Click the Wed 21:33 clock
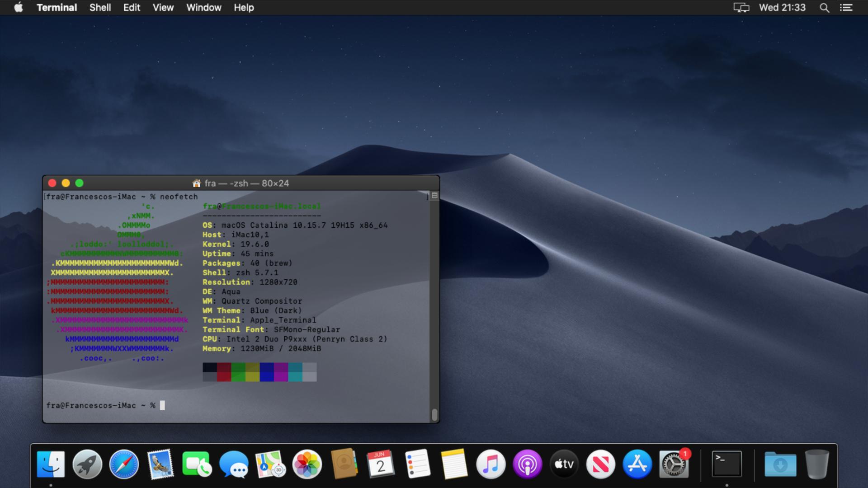This screenshot has height=488, width=868. pos(782,8)
